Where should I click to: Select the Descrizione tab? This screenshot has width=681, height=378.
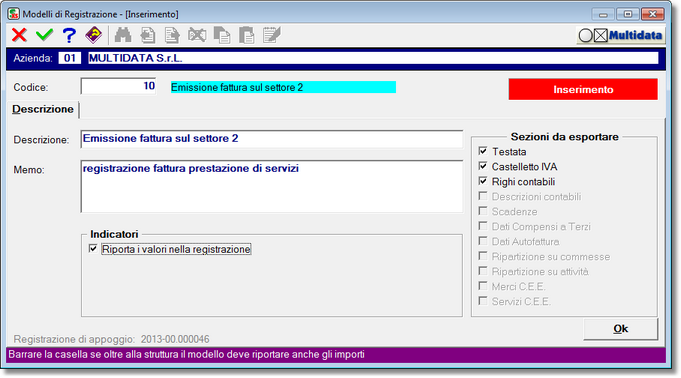pyautogui.click(x=43, y=109)
